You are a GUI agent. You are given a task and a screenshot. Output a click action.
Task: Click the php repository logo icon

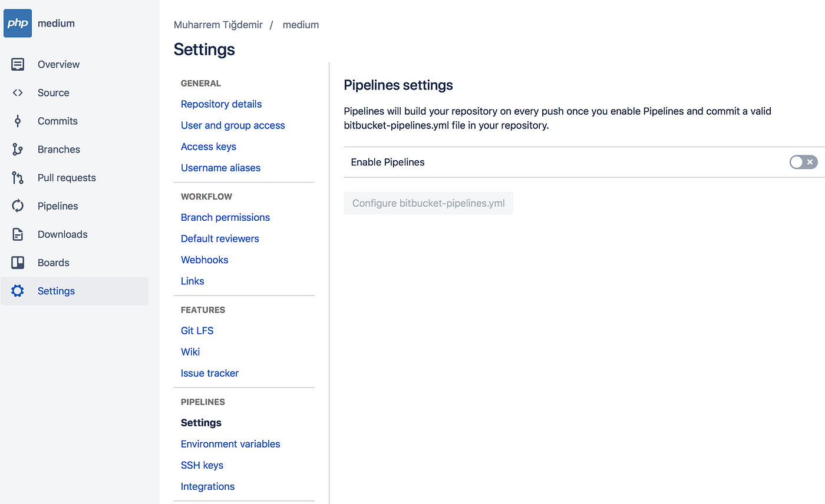[18, 24]
